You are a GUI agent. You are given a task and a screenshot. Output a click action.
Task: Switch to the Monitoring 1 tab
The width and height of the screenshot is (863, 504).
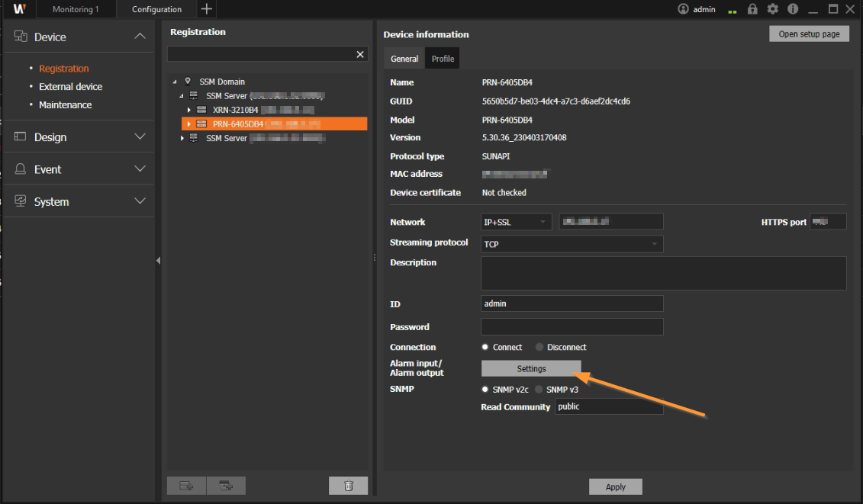(x=76, y=9)
